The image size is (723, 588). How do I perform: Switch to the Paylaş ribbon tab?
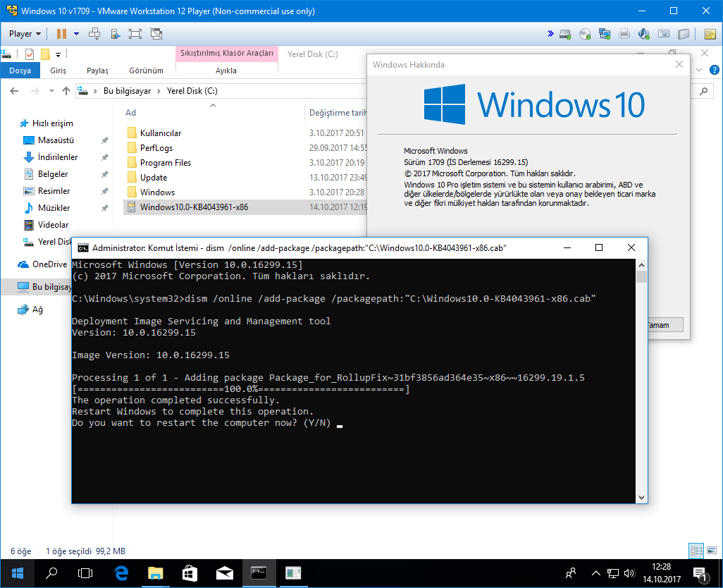98,71
